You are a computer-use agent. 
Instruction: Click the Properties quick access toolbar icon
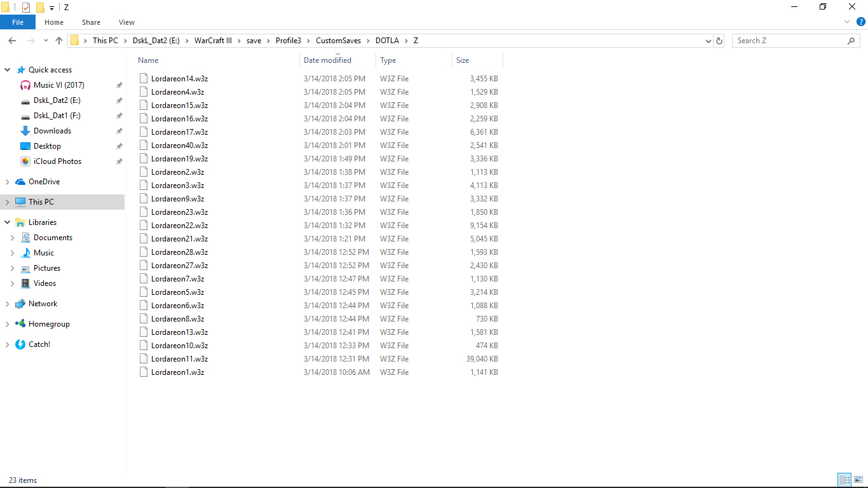tap(26, 7)
